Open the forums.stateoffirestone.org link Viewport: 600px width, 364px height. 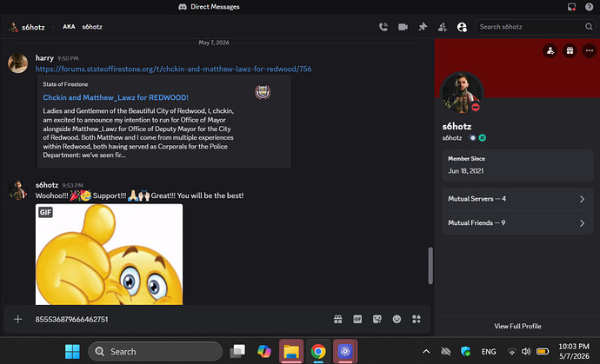pos(173,69)
